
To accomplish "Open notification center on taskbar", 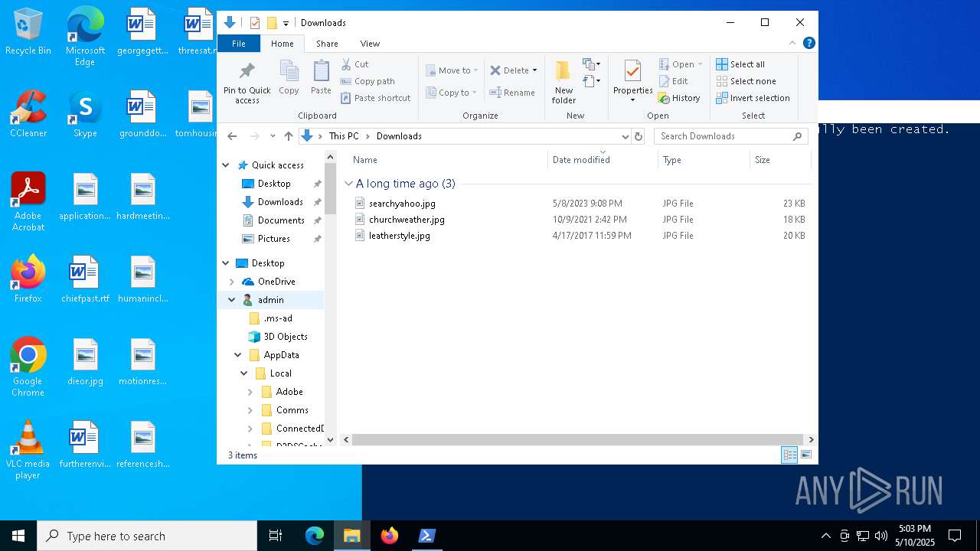I will [955, 536].
